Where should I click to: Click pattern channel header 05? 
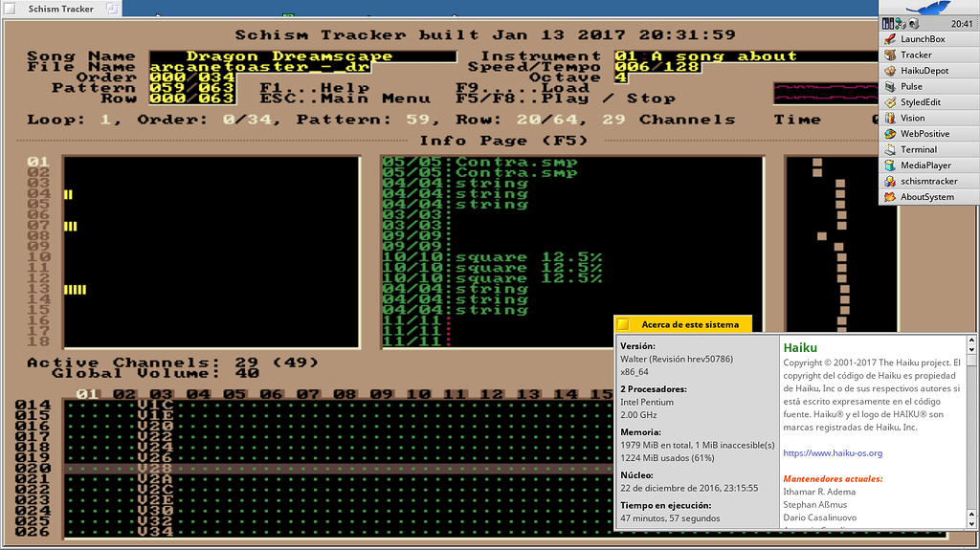pyautogui.click(x=235, y=394)
